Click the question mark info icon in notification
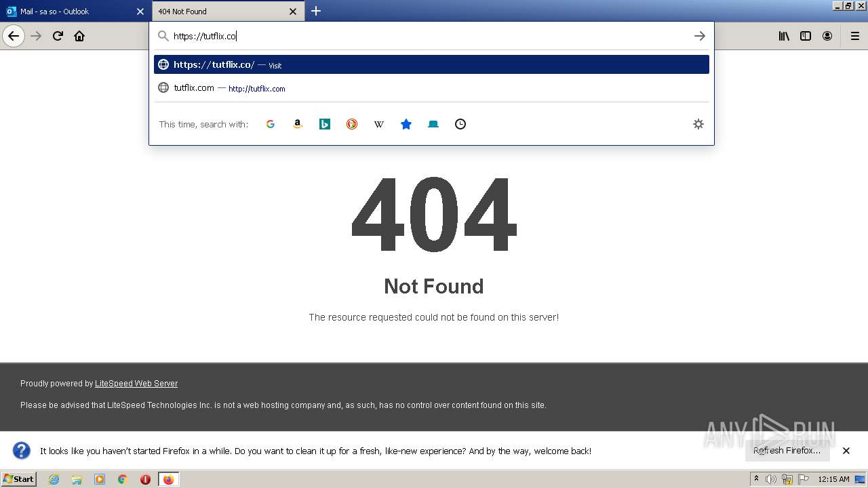The height and width of the screenshot is (488, 868). point(22,451)
